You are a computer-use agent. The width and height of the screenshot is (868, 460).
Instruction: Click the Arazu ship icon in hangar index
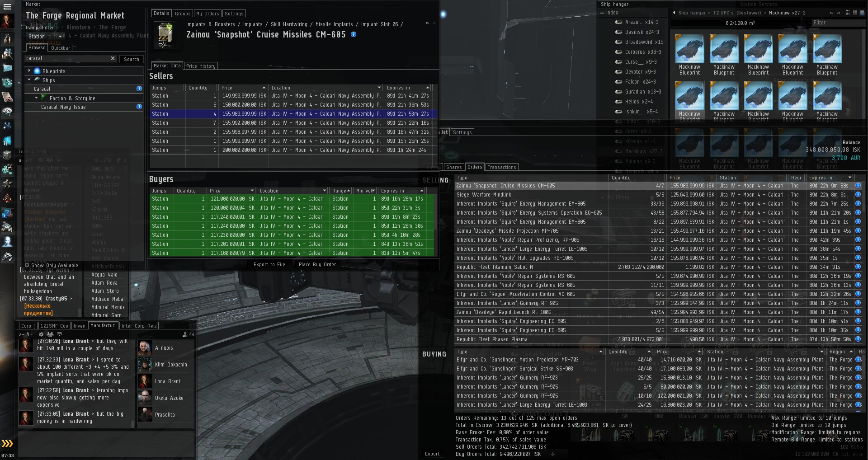[x=618, y=22]
